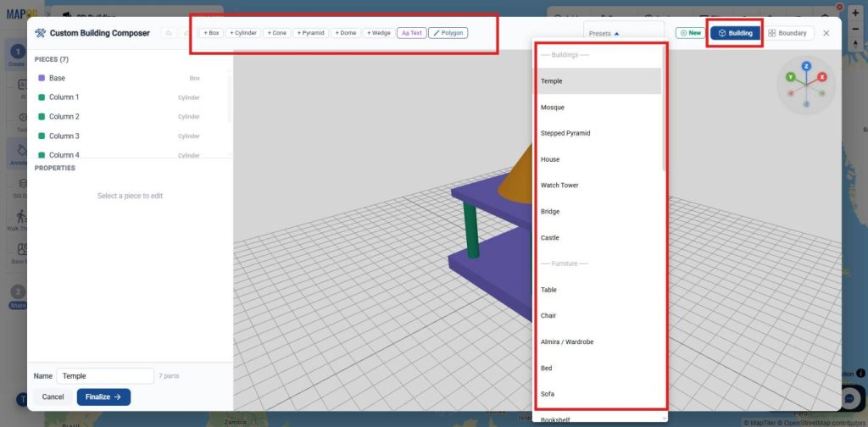
Task: Close the Custom Building Composer dialog
Action: coord(826,33)
